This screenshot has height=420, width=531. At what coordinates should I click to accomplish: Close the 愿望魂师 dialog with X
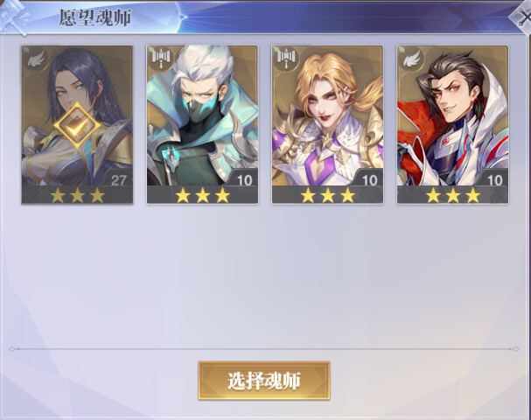[522, 17]
